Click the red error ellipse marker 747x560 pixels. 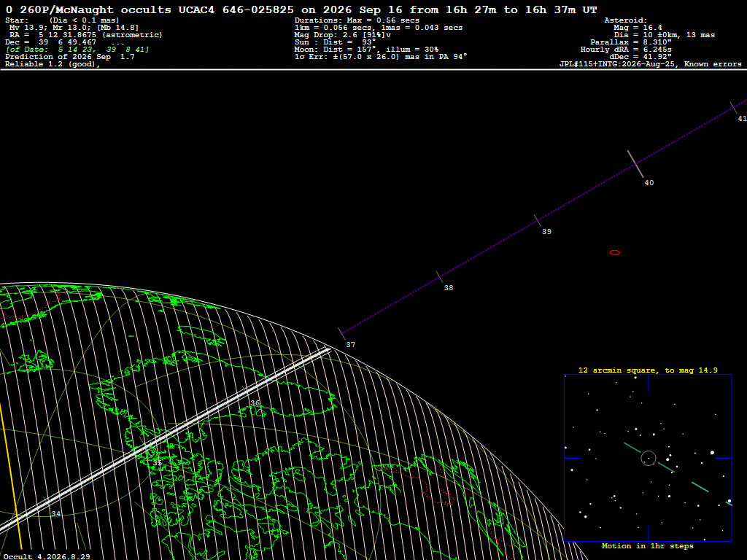click(x=614, y=252)
